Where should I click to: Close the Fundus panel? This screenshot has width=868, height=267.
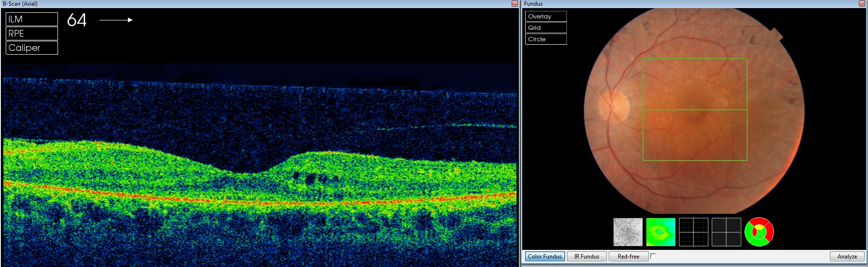pyautogui.click(x=862, y=4)
